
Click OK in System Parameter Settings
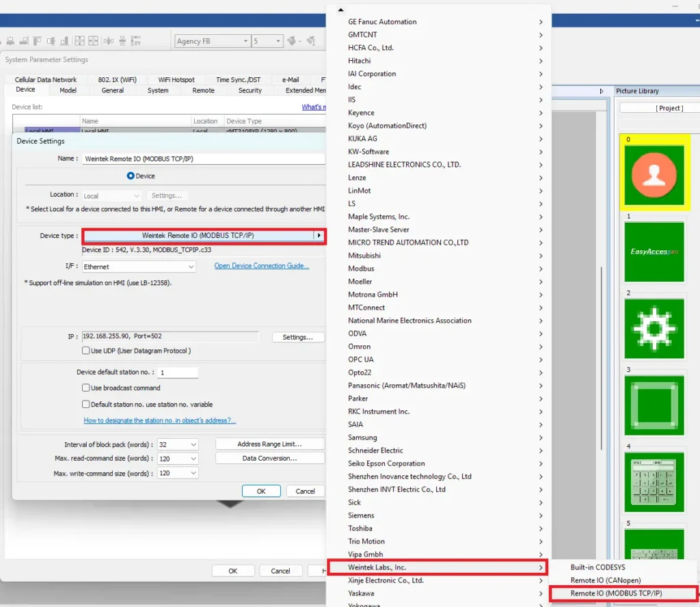[x=233, y=571]
